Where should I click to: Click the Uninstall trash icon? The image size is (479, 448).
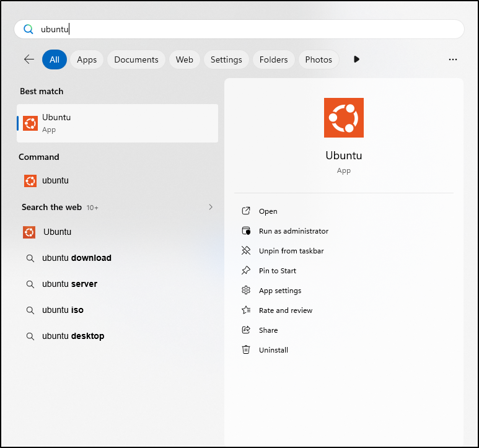point(246,349)
